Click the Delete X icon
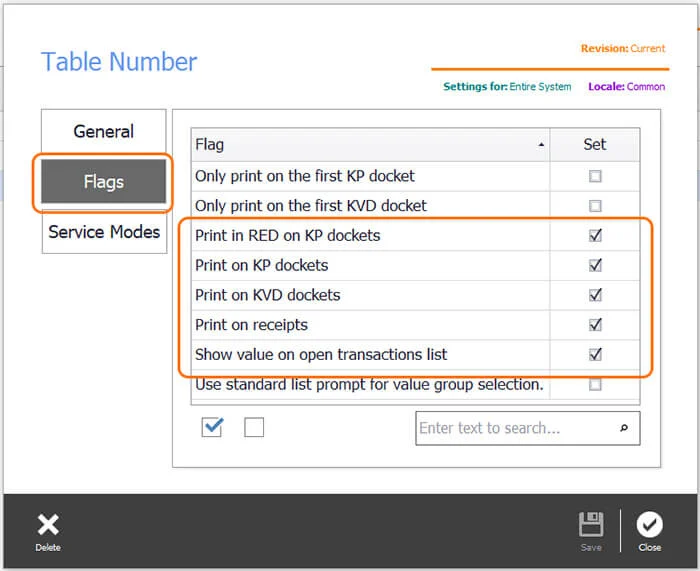The height and width of the screenshot is (571, 700). pos(48,524)
